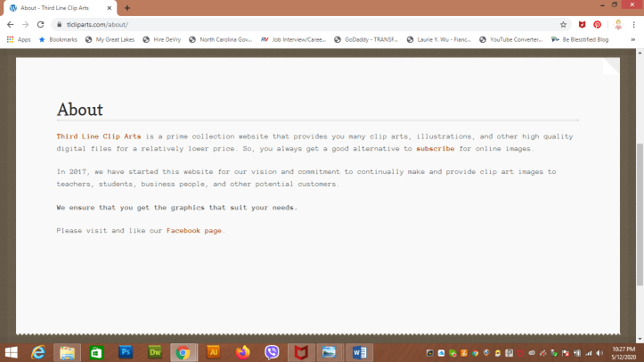This screenshot has width=644, height=362.
Task: Open the Laurie Y. Wu bookmark
Action: coord(439,39)
